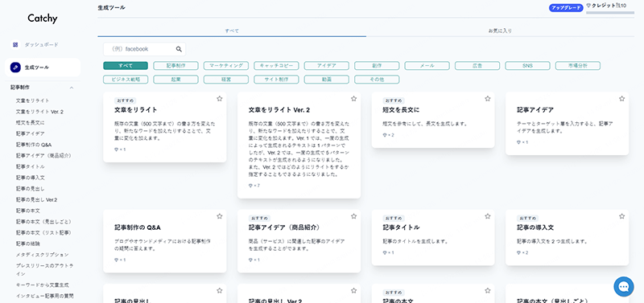Image resolution: width=644 pixels, height=303 pixels.
Task: Select the ビジネス戦略 filter chip
Action: [126, 80]
